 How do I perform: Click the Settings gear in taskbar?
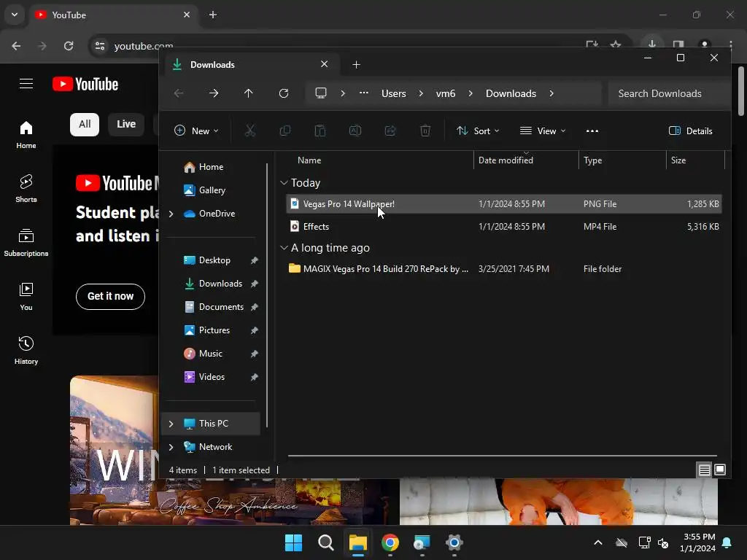click(454, 542)
